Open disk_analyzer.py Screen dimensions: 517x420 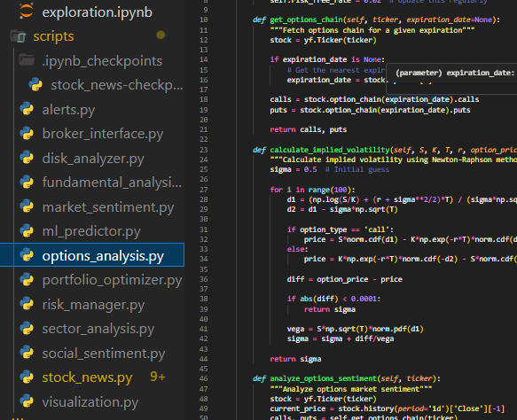tap(93, 159)
